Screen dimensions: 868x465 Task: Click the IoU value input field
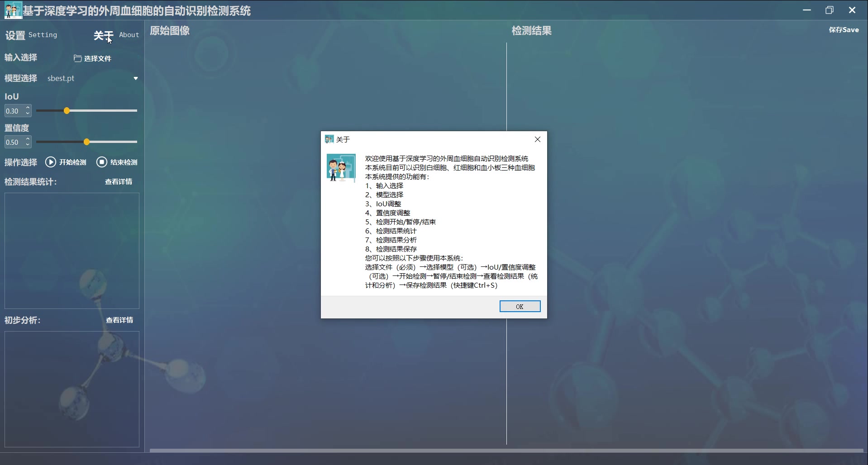(14, 111)
